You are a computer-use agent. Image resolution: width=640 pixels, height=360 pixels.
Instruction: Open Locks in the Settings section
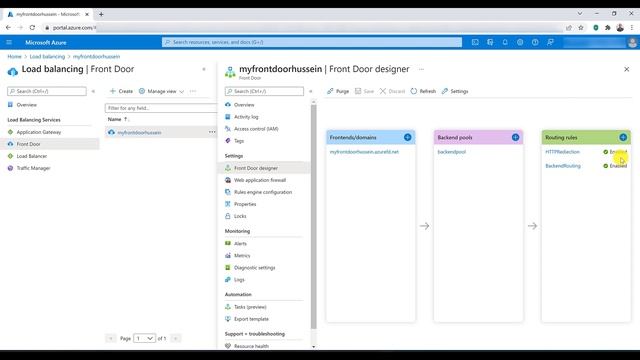(240, 216)
